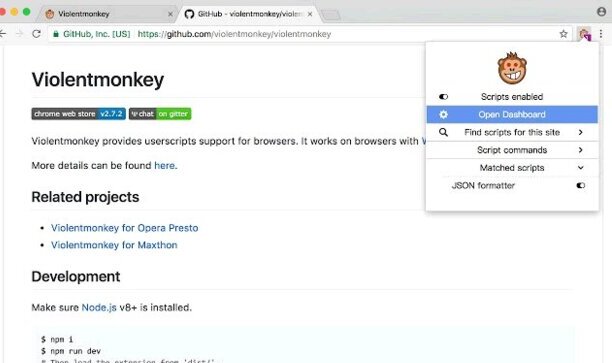Click the Violentmonkey monkey logo in popup

pyautogui.click(x=512, y=68)
